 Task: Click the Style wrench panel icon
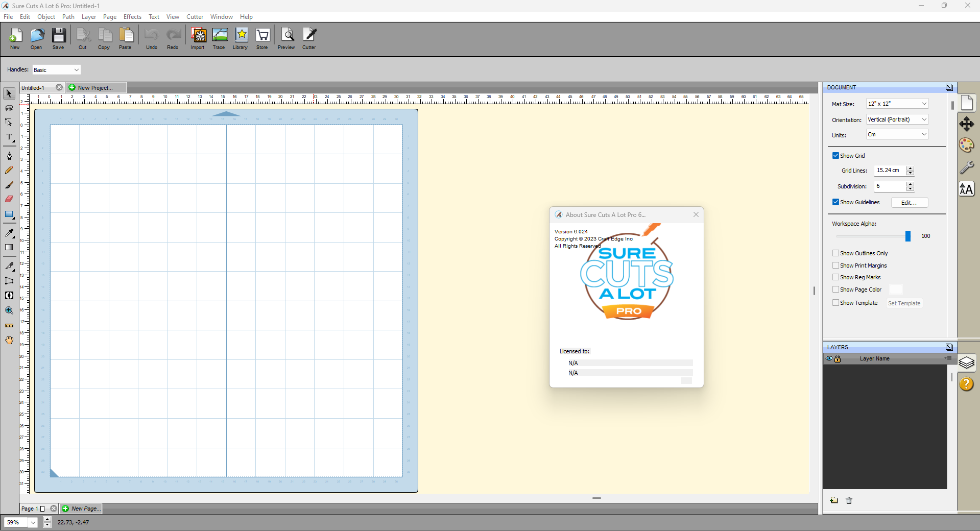pos(967,167)
